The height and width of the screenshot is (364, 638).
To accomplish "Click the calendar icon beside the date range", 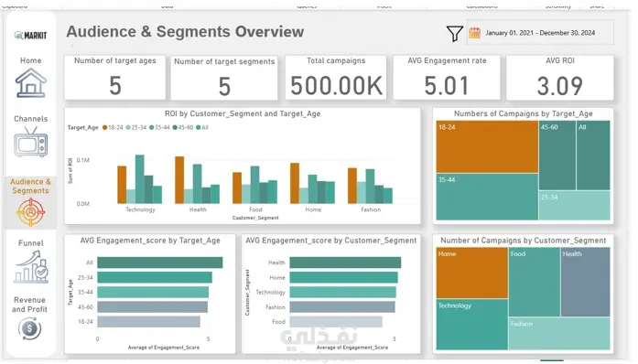I will click(x=474, y=33).
